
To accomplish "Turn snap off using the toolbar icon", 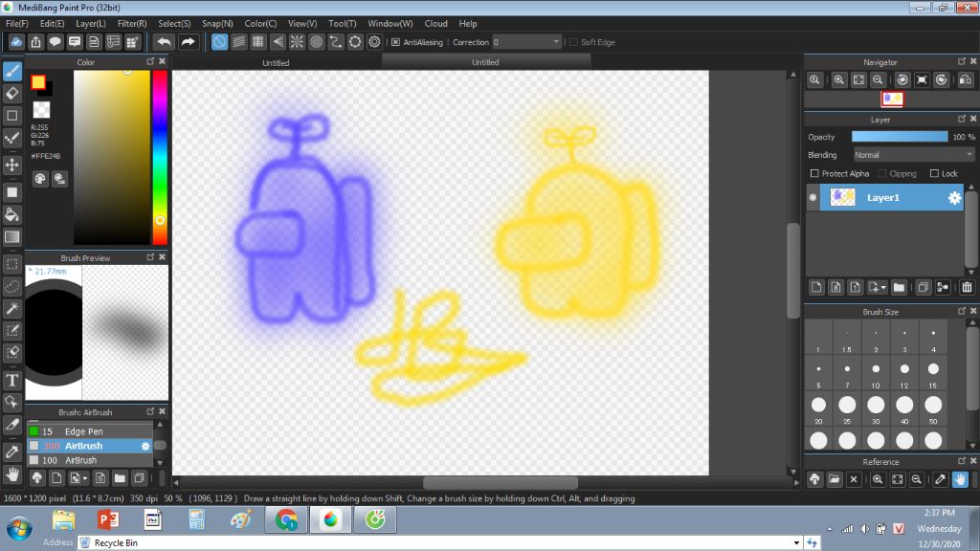I will (219, 42).
